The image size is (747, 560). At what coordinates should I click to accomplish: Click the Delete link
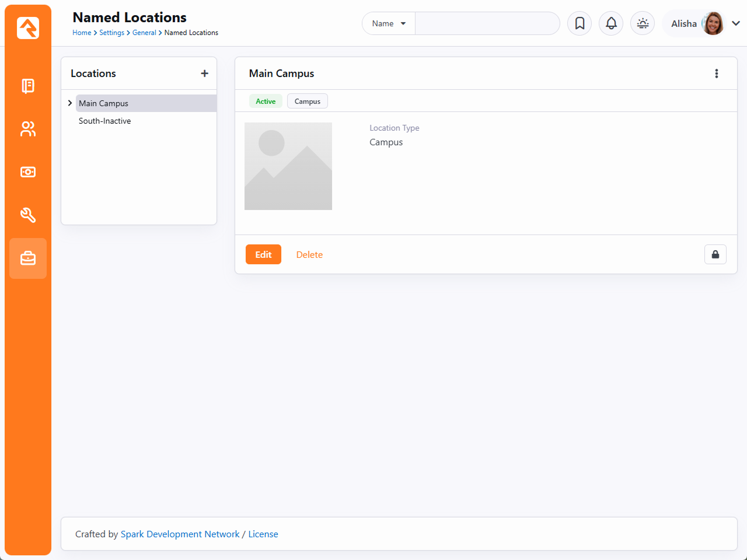(309, 254)
